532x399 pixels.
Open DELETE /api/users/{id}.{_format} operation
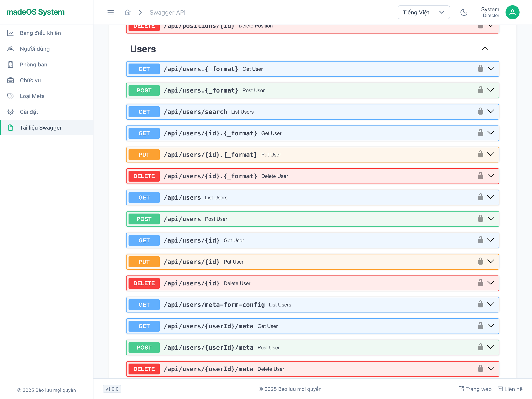click(x=312, y=176)
